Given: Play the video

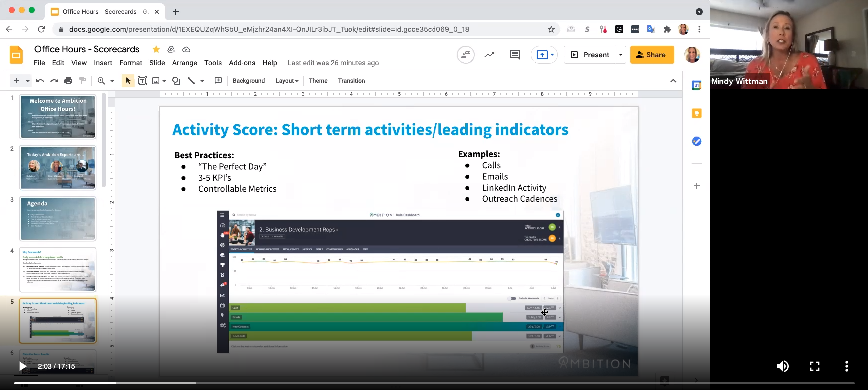Looking at the screenshot, I should tap(22, 366).
